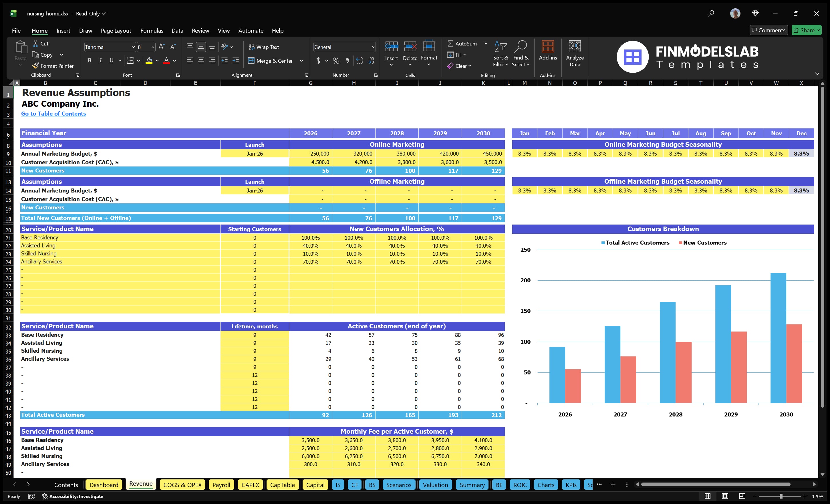Click the Comma Style icon
This screenshot has width=830, height=504.
click(347, 61)
